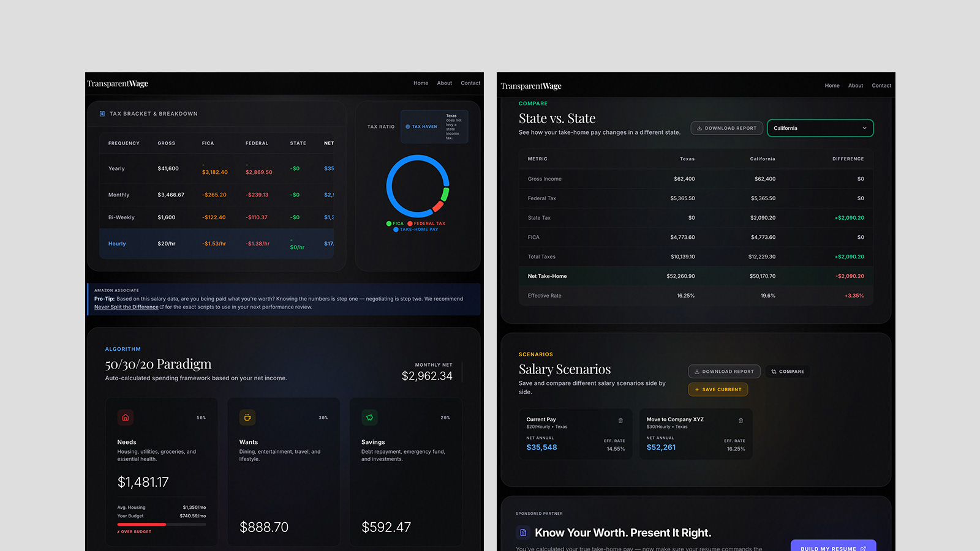Click the Net Take-Home row label
980x551 pixels.
(x=547, y=276)
